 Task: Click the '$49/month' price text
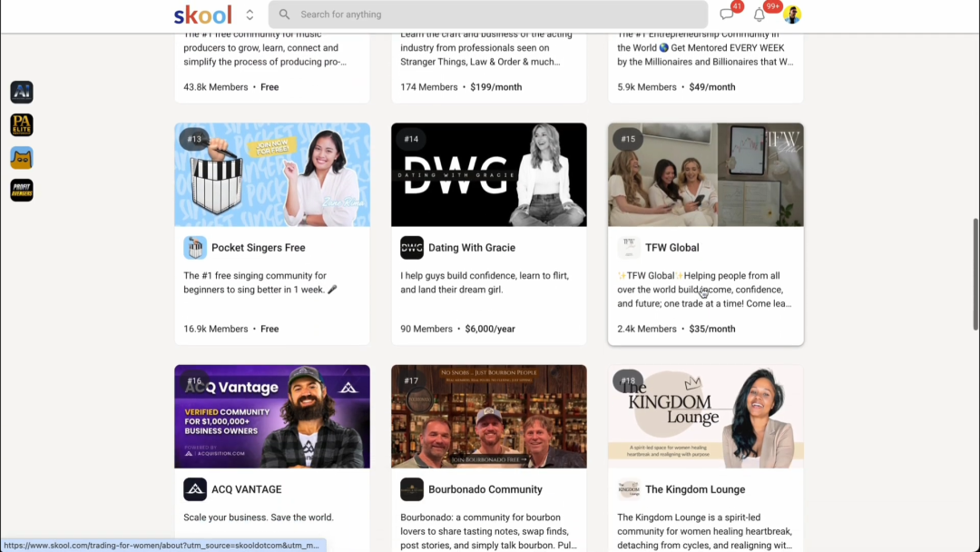[712, 87]
